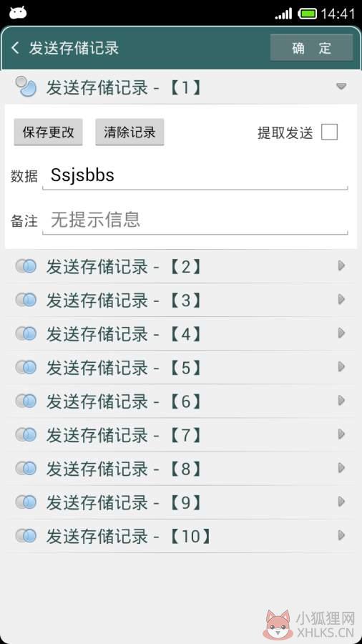Enable the 提取发送 checkbox

pos(329,132)
